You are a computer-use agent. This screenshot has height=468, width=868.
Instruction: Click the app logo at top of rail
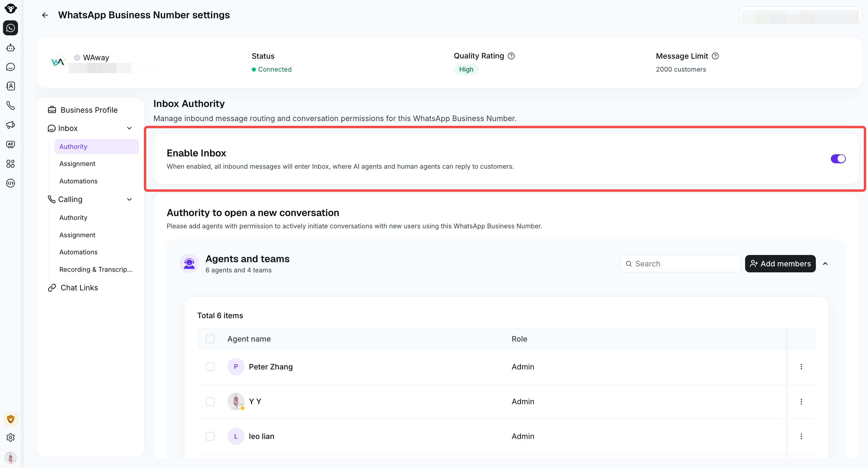(10, 8)
